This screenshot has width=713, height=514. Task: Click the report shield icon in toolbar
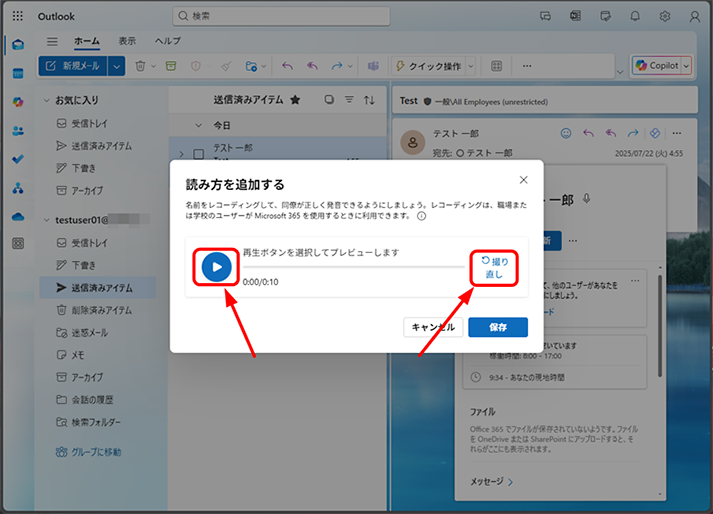click(x=196, y=66)
